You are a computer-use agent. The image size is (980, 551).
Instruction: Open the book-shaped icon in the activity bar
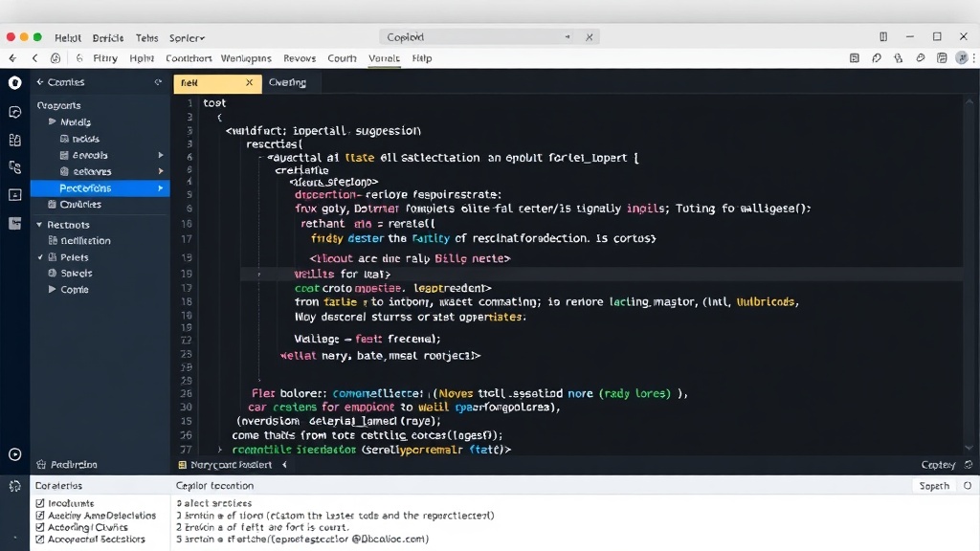click(15, 140)
